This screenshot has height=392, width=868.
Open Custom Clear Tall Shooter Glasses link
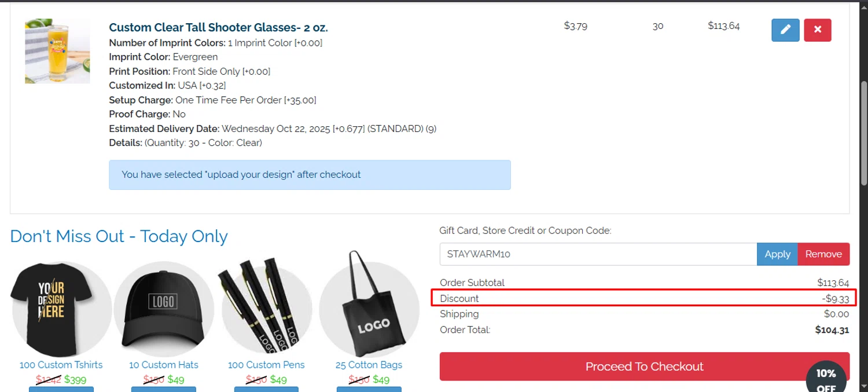coord(218,27)
